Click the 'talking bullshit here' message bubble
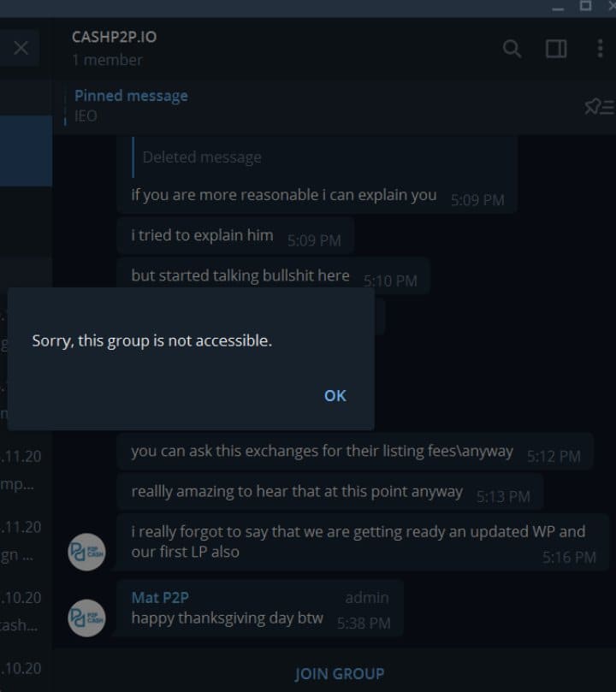This screenshot has height=692, width=616. [273, 275]
